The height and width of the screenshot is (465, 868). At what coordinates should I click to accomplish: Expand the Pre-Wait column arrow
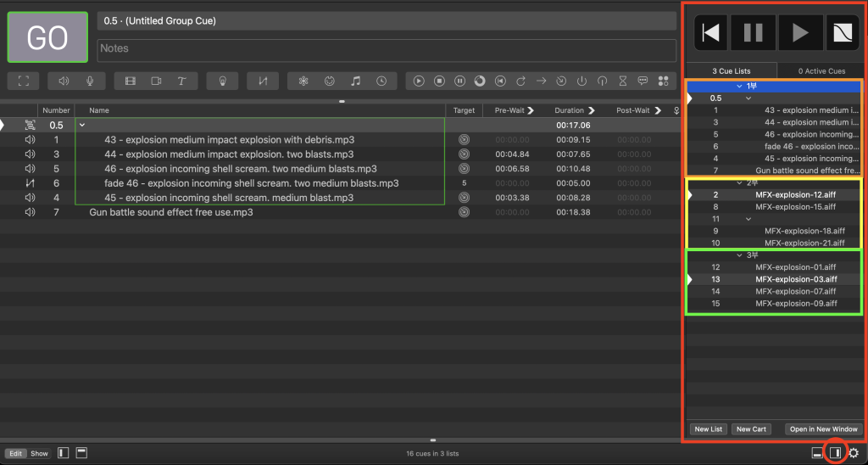point(531,110)
